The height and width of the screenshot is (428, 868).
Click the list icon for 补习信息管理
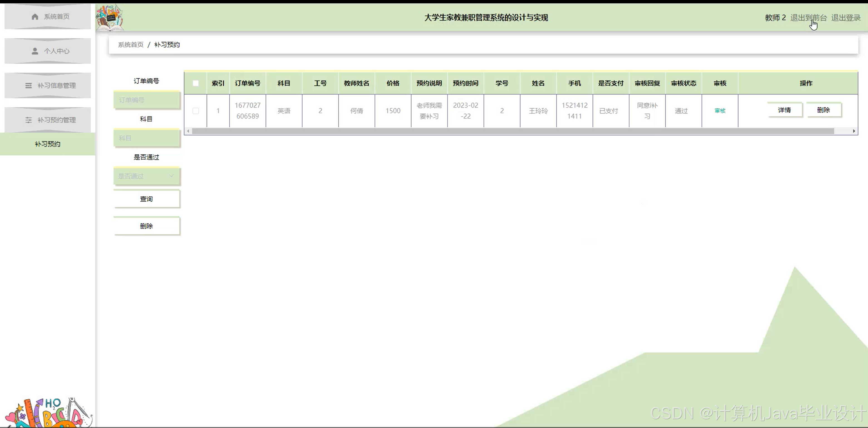coord(29,86)
